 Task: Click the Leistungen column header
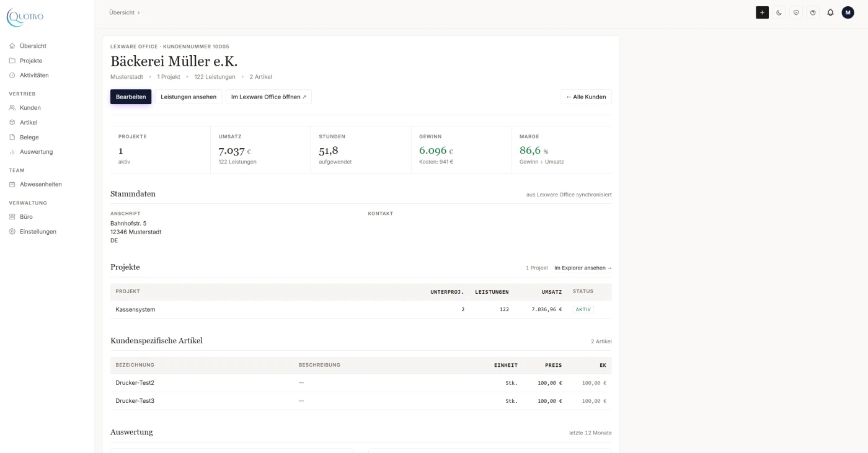(x=492, y=292)
